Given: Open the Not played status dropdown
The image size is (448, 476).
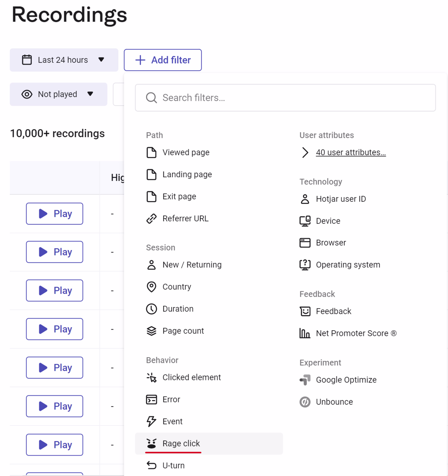Looking at the screenshot, I should 58,94.
